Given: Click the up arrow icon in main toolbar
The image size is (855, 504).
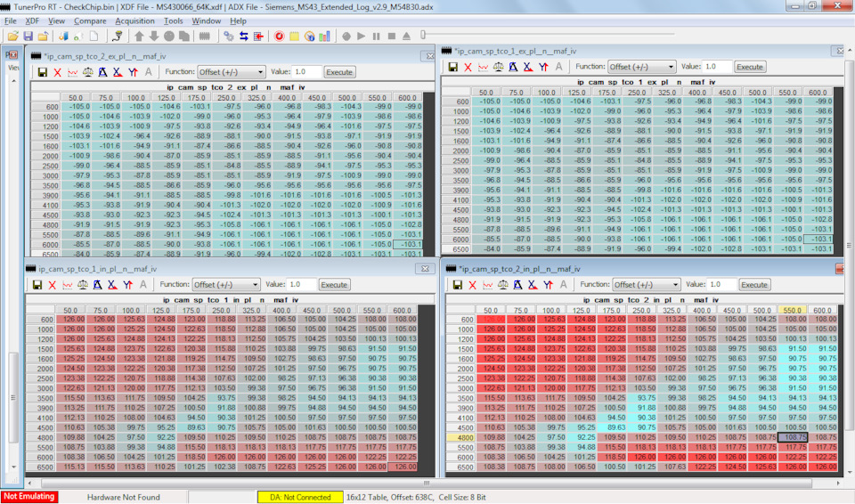Looking at the screenshot, I should [x=139, y=36].
